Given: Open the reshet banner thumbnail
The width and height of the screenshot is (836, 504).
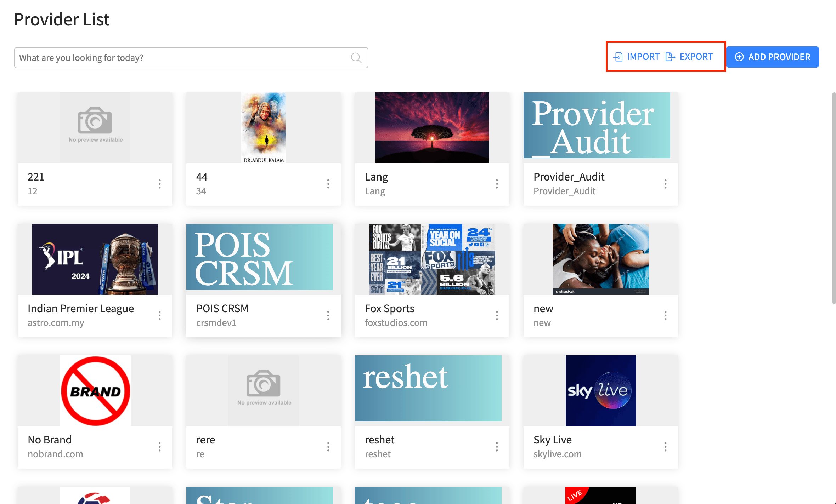Looking at the screenshot, I should pyautogui.click(x=428, y=388).
